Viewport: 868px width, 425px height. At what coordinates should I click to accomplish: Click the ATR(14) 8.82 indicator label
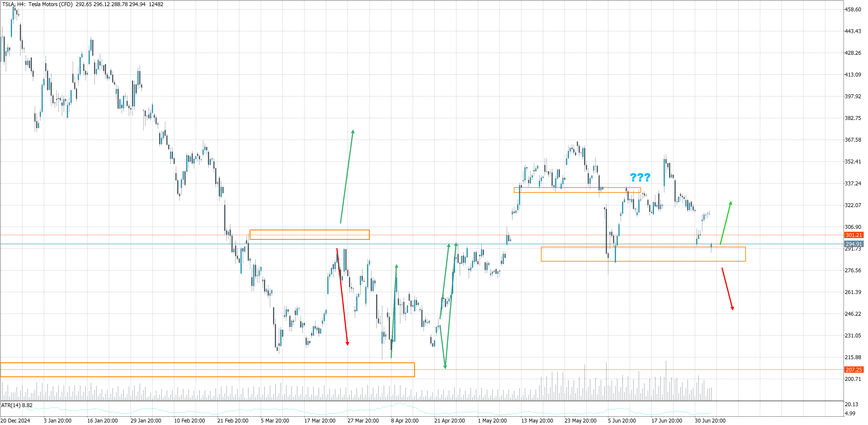tap(17, 405)
